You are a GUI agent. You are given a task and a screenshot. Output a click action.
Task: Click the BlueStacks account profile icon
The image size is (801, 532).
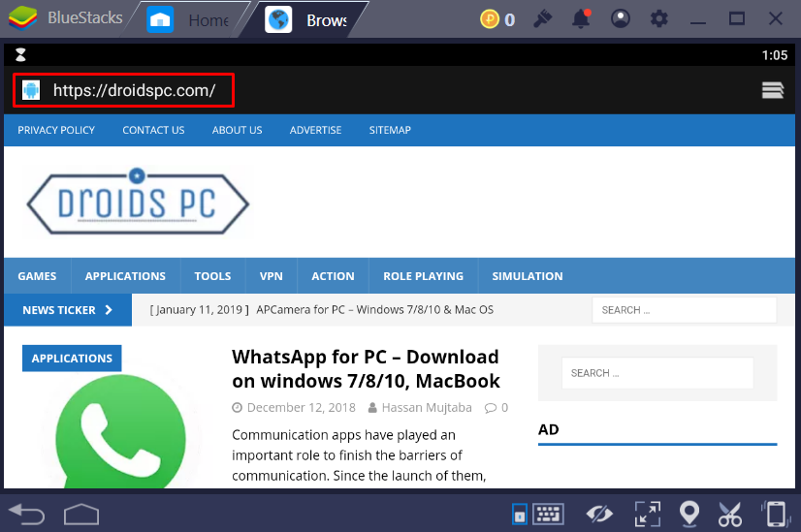tap(621, 18)
